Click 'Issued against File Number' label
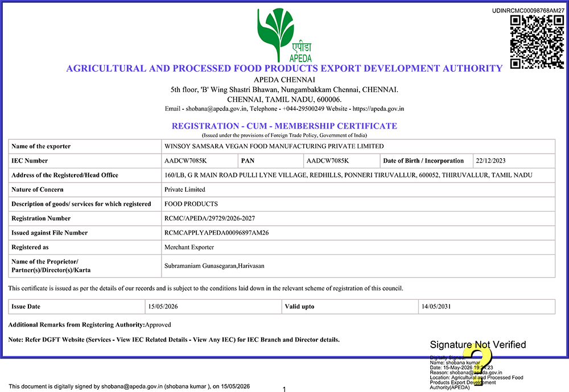Image resolution: width=569 pixels, height=392 pixels. click(50, 233)
